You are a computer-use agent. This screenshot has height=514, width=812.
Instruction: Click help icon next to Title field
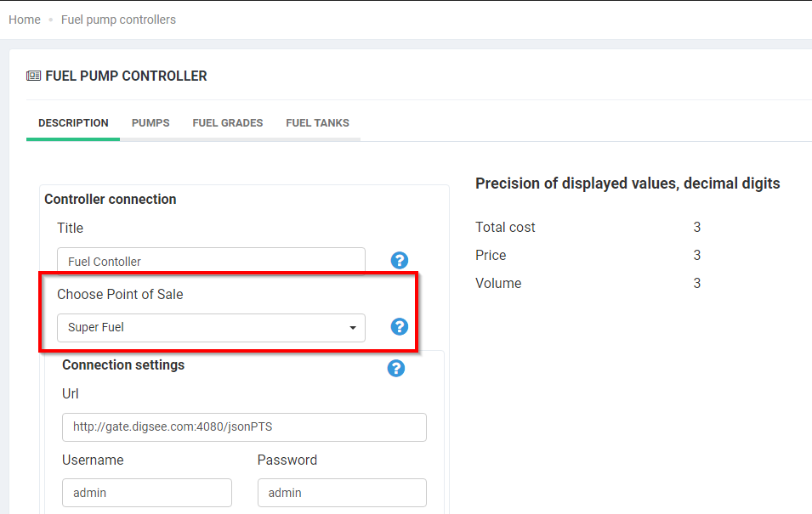[x=399, y=261]
